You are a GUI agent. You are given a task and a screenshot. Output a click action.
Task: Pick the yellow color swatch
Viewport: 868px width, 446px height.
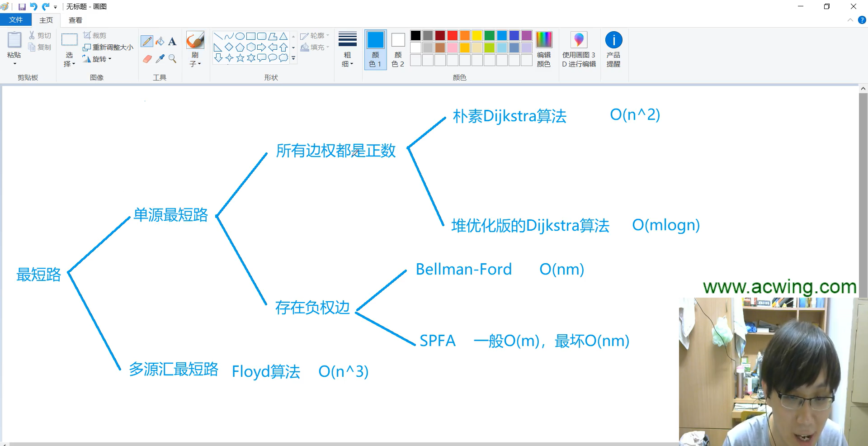(x=477, y=35)
